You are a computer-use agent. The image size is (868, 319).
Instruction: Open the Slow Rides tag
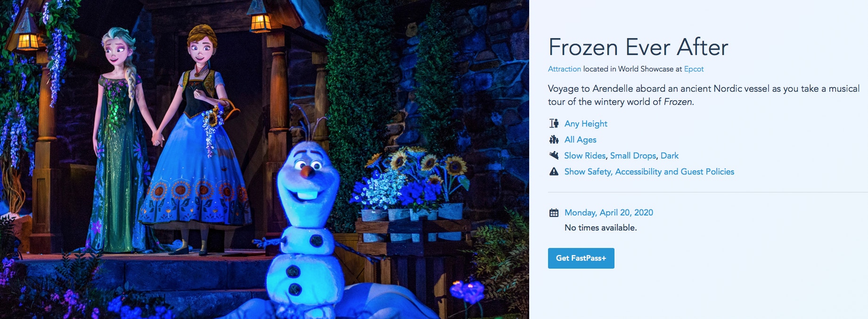point(585,156)
